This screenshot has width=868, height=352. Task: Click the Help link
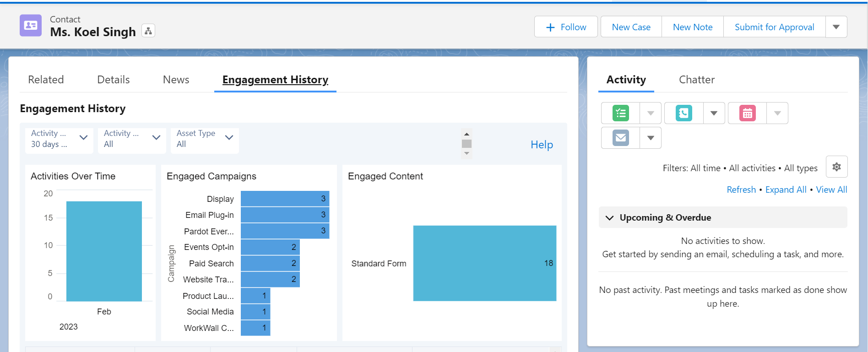click(x=542, y=145)
